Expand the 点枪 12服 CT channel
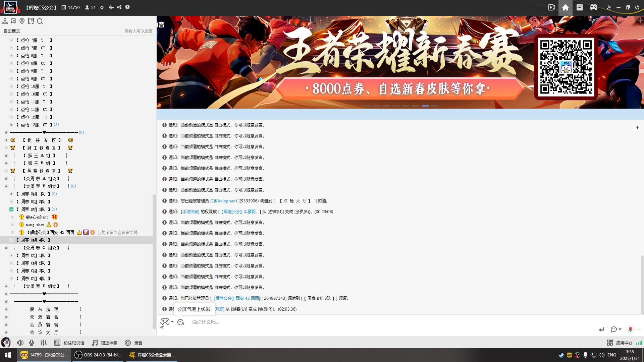The image size is (644, 362). coord(11,125)
